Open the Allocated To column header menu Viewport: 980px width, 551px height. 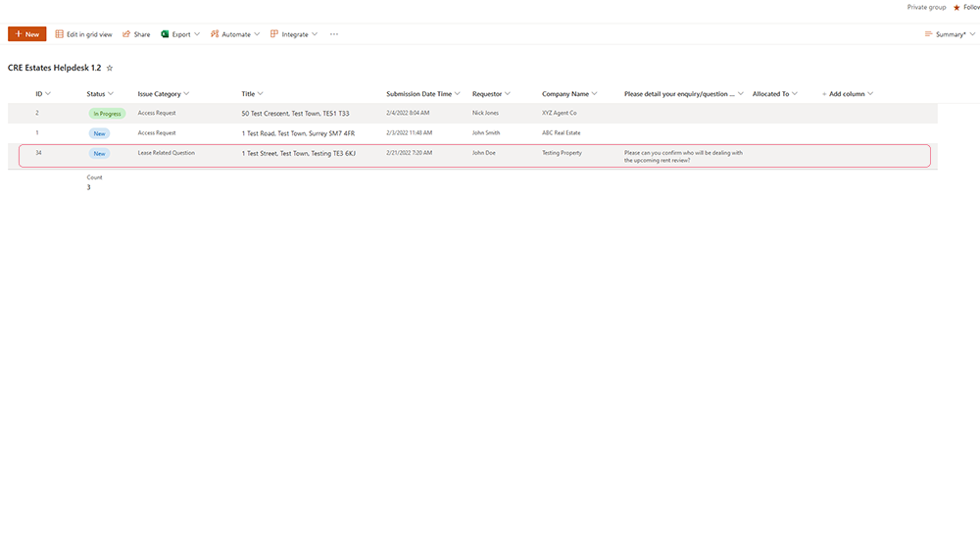pos(775,94)
